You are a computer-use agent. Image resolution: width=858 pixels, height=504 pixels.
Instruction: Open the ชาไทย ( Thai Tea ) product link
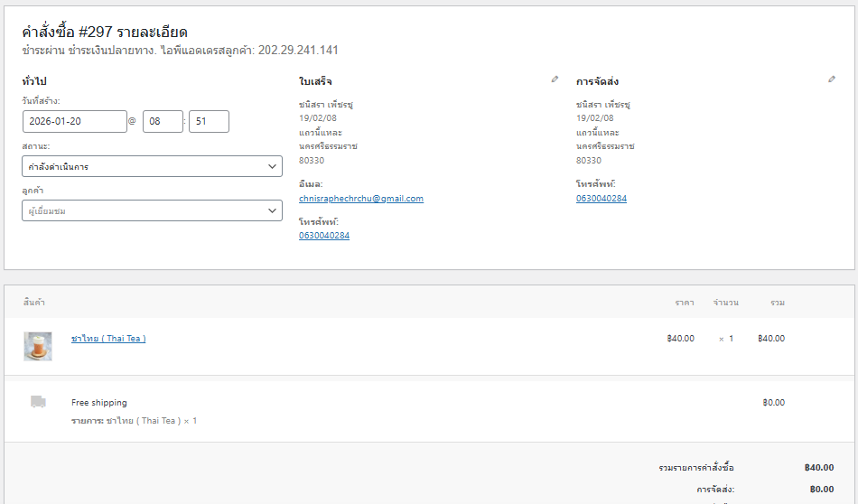pyautogui.click(x=108, y=339)
